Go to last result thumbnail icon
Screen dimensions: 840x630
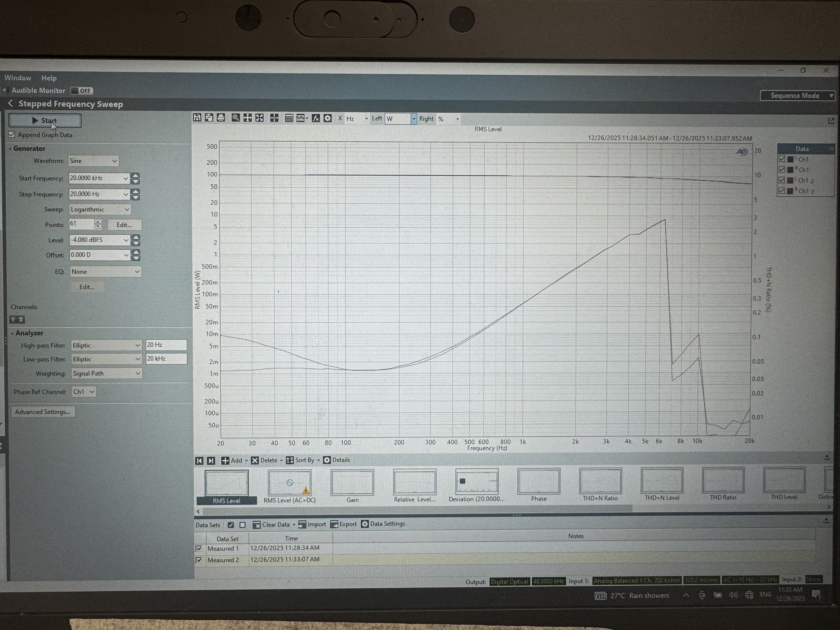[211, 461]
